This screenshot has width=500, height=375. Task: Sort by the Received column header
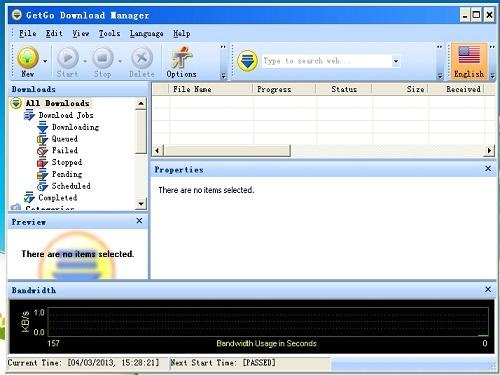pyautogui.click(x=456, y=89)
